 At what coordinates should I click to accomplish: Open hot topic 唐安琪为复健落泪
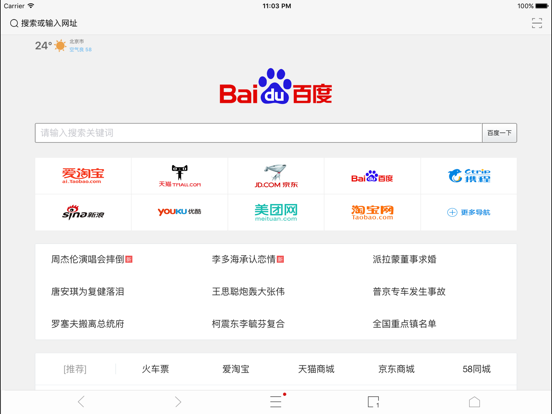(x=88, y=291)
